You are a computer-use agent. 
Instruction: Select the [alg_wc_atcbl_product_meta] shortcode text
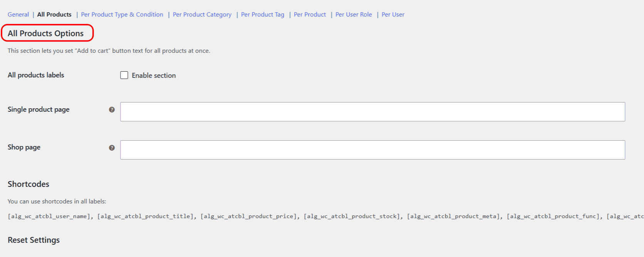point(453,217)
